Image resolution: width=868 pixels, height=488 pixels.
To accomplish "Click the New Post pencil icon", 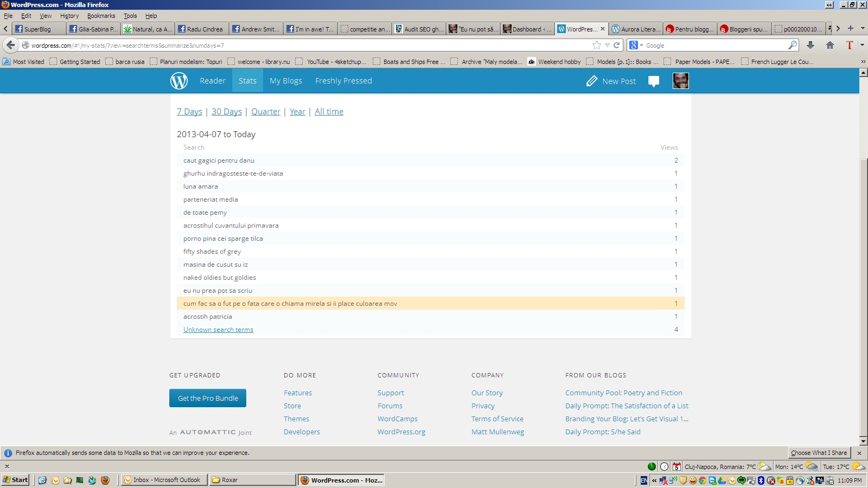I will pos(592,81).
